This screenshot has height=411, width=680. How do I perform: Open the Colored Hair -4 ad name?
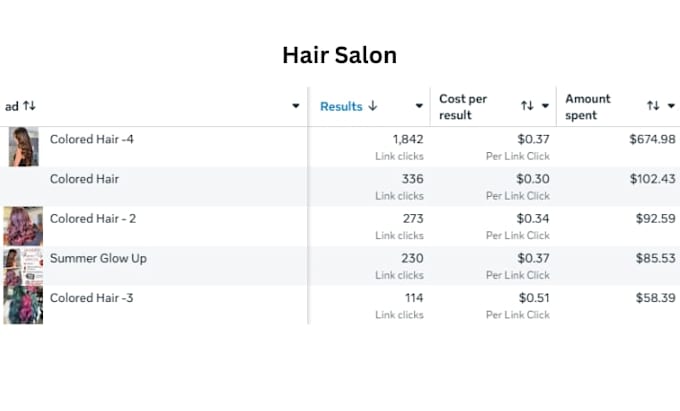(x=92, y=139)
